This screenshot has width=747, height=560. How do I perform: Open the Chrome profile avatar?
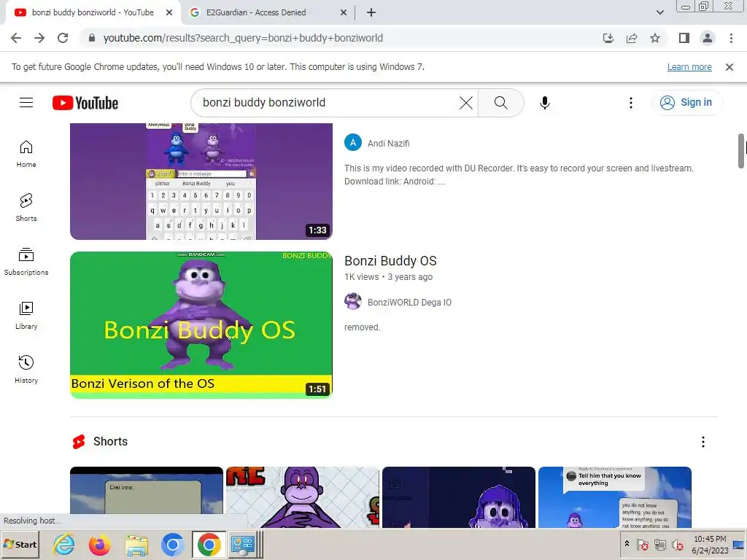pyautogui.click(x=708, y=38)
